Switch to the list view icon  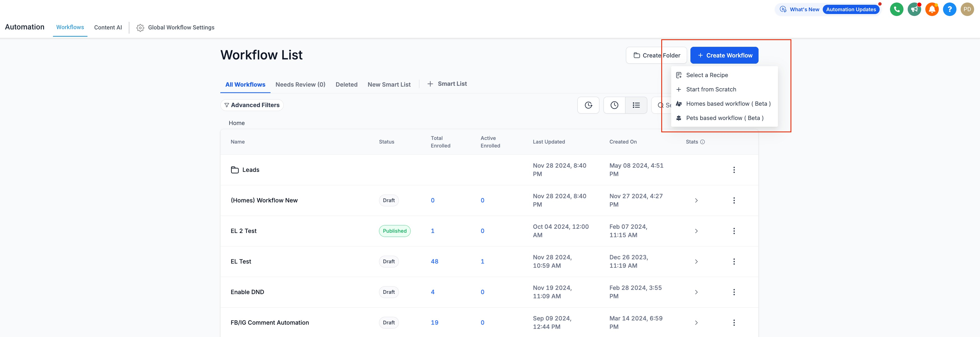(x=636, y=105)
